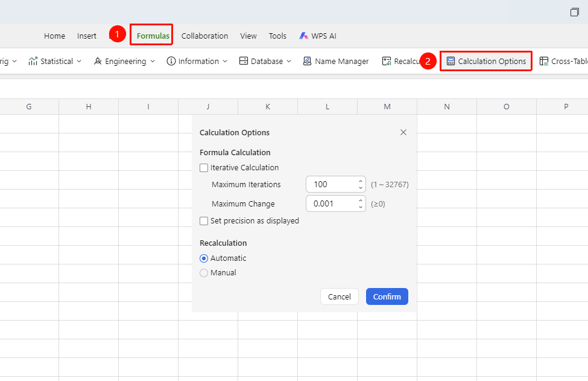
Task: Switch to the Insert tab
Action: [87, 36]
